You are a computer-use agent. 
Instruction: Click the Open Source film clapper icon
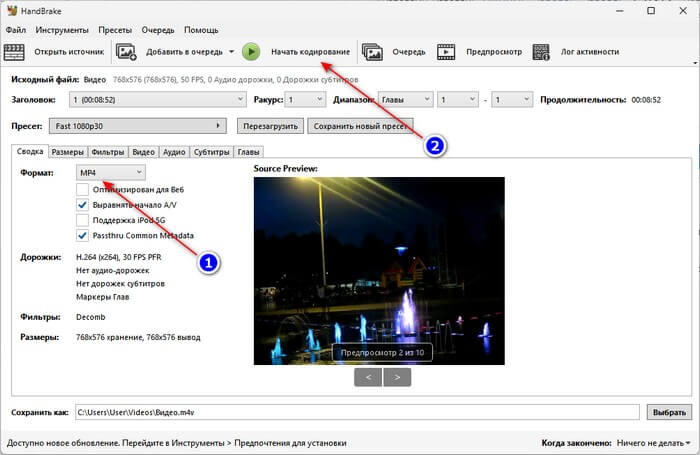tap(14, 52)
